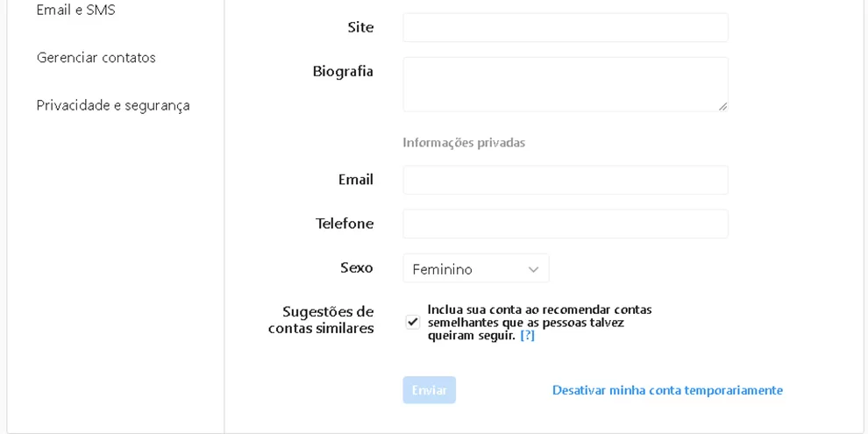Go to Privacidade e segurança settings
Image resolution: width=868 pixels, height=434 pixels.
click(112, 105)
